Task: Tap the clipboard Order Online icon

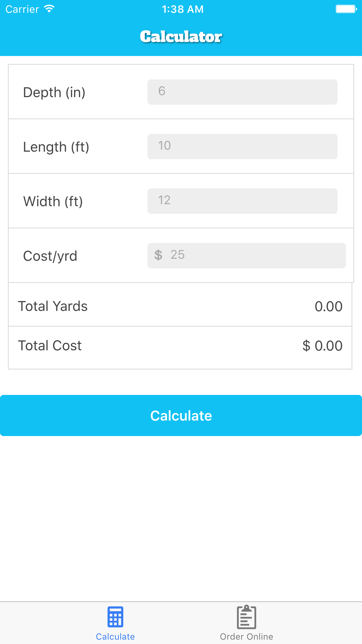Action: 247,617
